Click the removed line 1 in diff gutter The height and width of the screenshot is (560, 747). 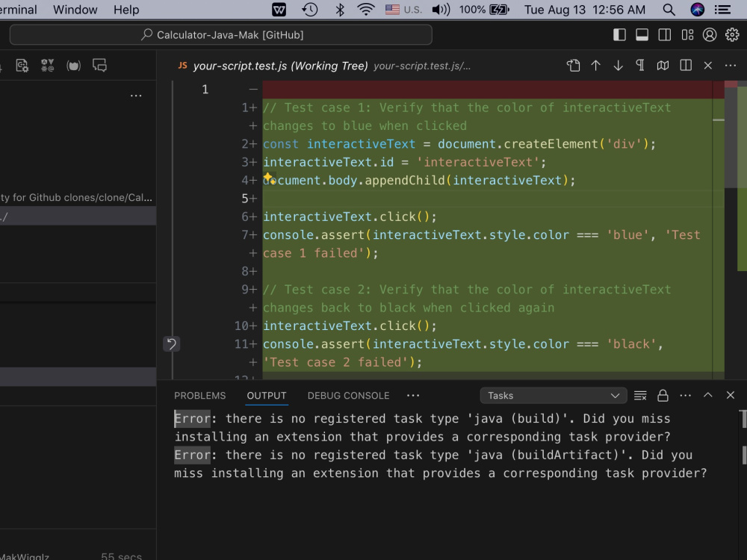pyautogui.click(x=205, y=90)
